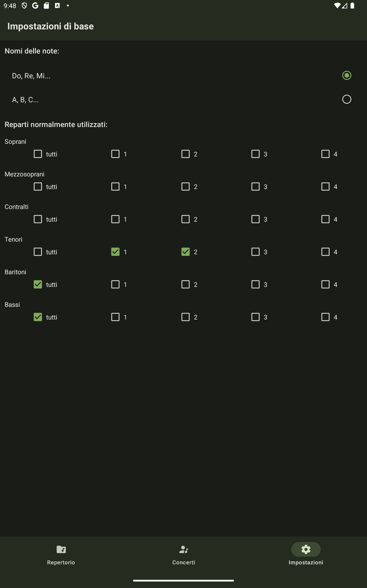
Task: Tap the shield icon in status bar
Action: tap(24, 6)
